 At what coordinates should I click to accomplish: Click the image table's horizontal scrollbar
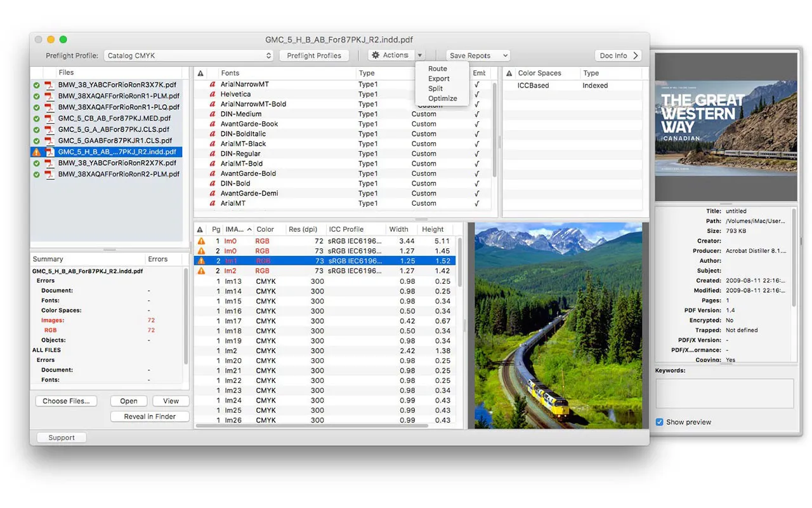(x=311, y=425)
